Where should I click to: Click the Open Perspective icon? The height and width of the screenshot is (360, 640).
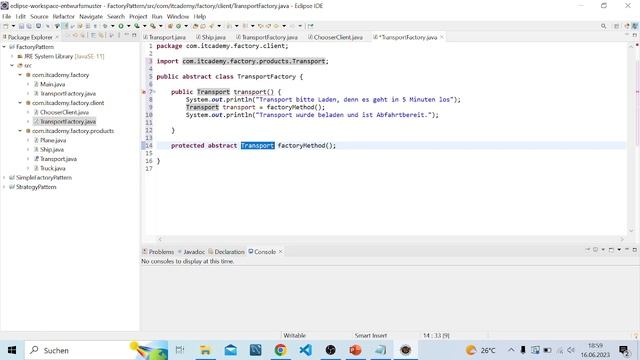point(617,26)
